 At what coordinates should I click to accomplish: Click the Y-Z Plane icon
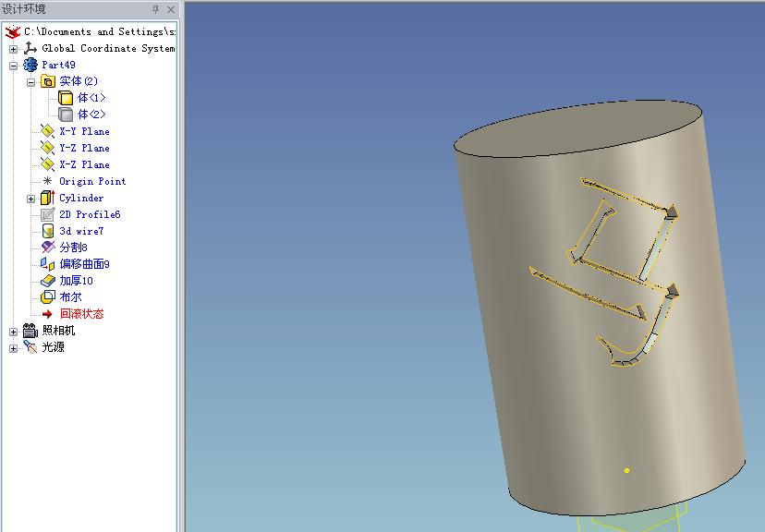pyautogui.click(x=47, y=148)
